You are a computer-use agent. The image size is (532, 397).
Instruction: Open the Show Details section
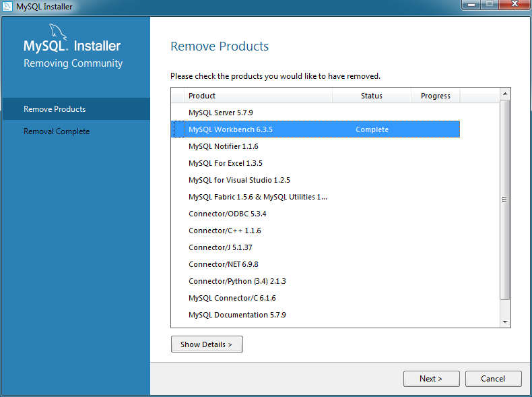tap(207, 344)
